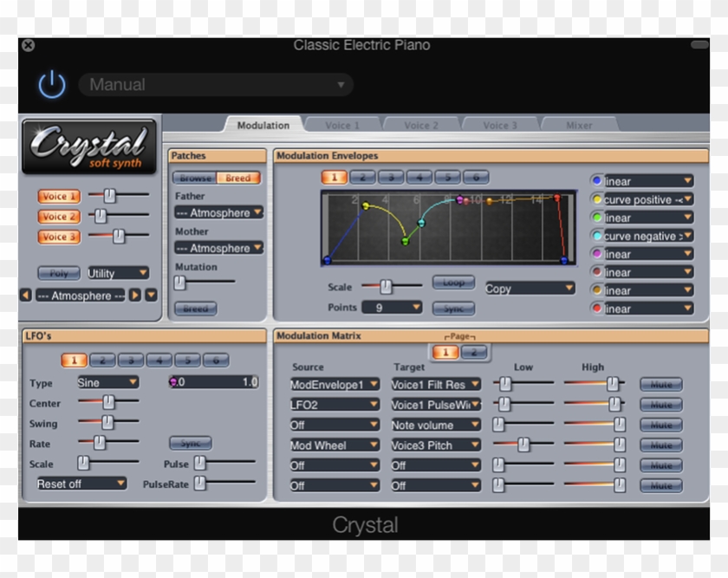Open the Voice3 Pitch target dropdown
The width and height of the screenshot is (728, 578).
tap(435, 445)
